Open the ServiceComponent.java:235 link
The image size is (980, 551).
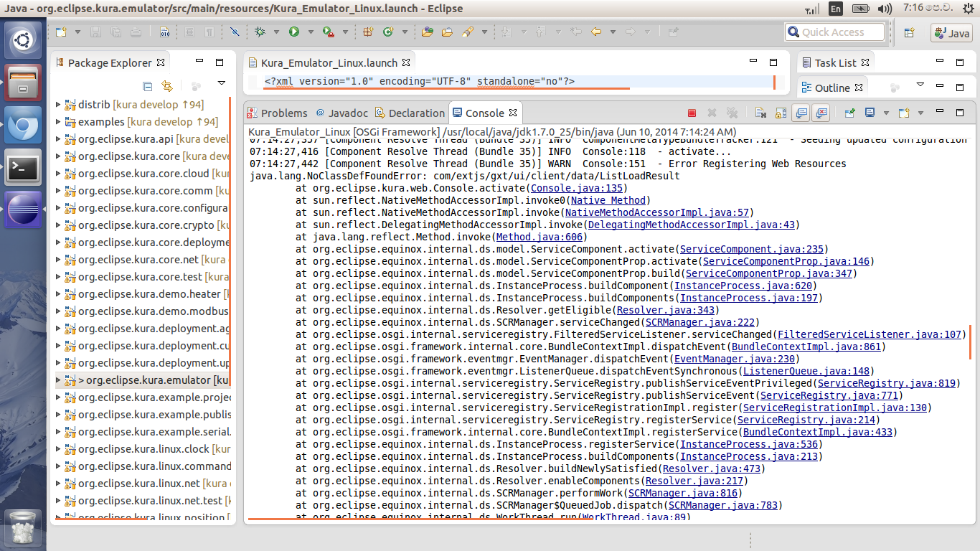[752, 249]
